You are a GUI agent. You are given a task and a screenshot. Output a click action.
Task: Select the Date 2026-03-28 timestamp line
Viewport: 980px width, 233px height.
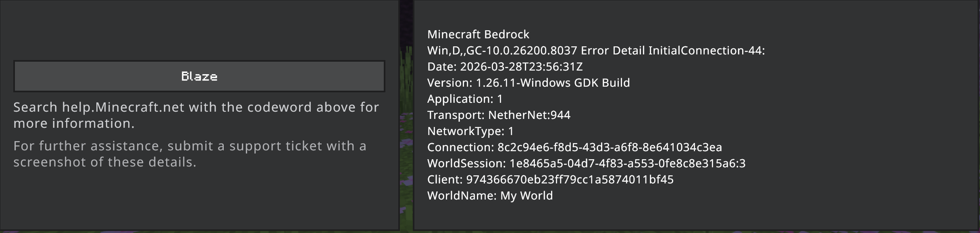click(x=505, y=67)
